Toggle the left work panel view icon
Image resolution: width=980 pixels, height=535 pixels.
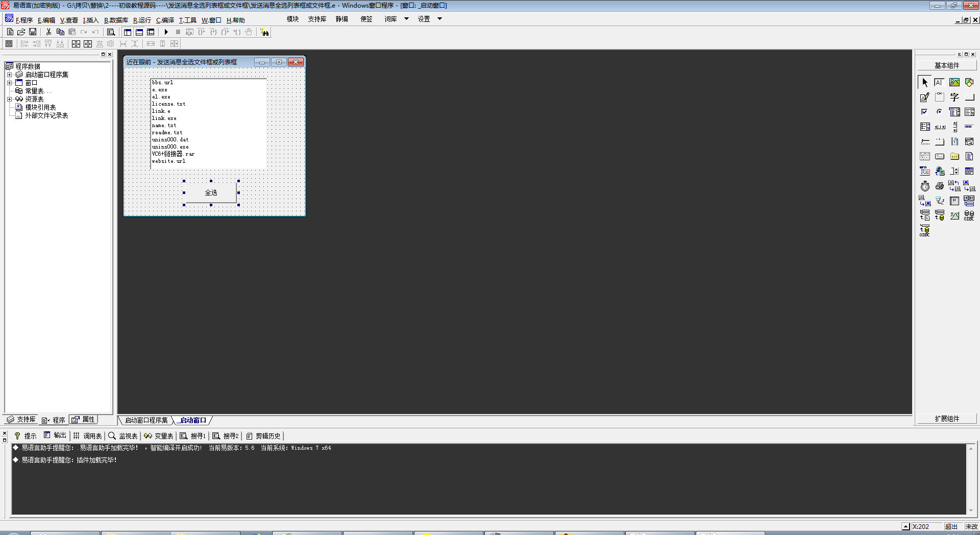point(128,32)
